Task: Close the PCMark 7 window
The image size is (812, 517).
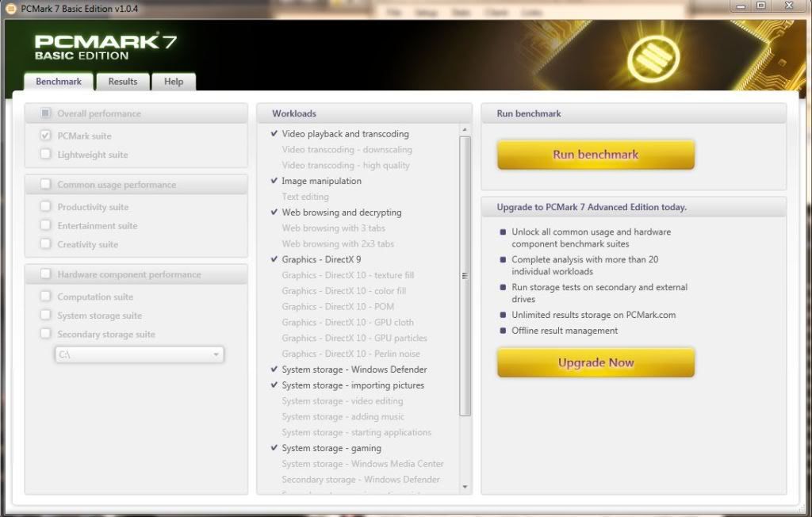Action: (789, 6)
